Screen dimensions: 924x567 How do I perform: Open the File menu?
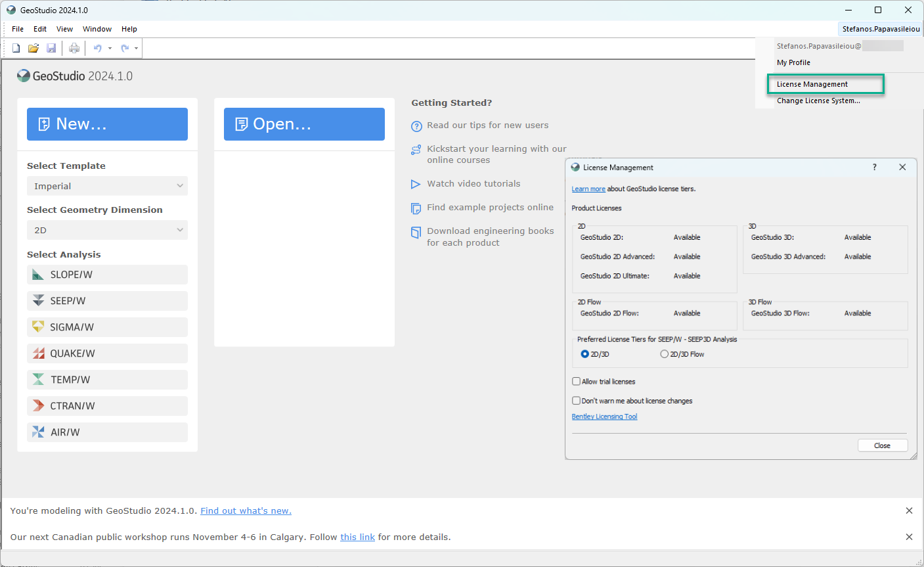click(x=17, y=29)
